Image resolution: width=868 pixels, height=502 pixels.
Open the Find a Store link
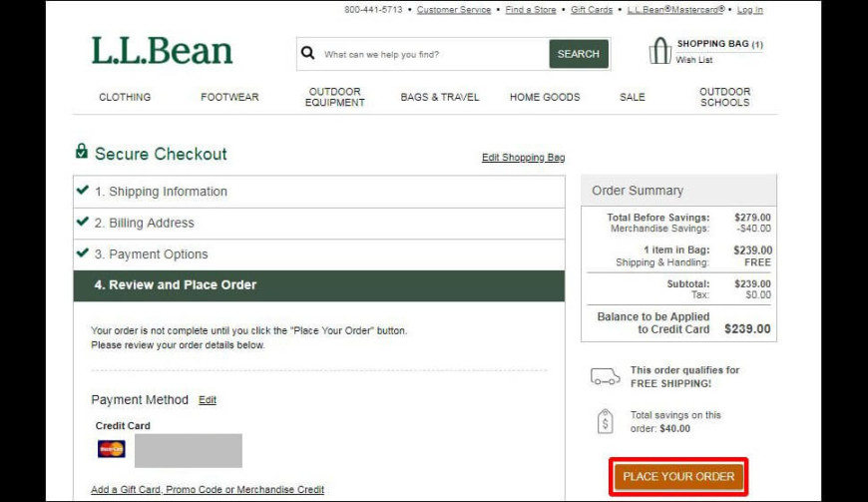pos(531,10)
